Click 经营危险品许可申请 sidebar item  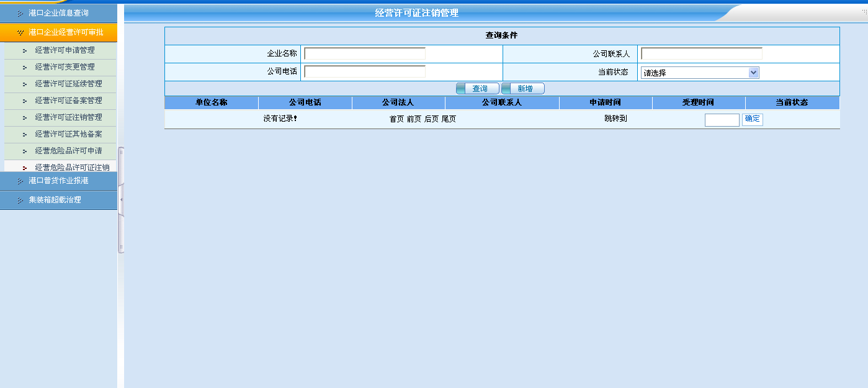pyautogui.click(x=68, y=151)
